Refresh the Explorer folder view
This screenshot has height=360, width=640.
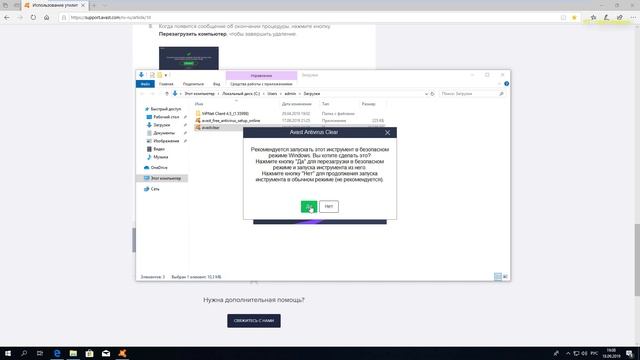pos(433,94)
